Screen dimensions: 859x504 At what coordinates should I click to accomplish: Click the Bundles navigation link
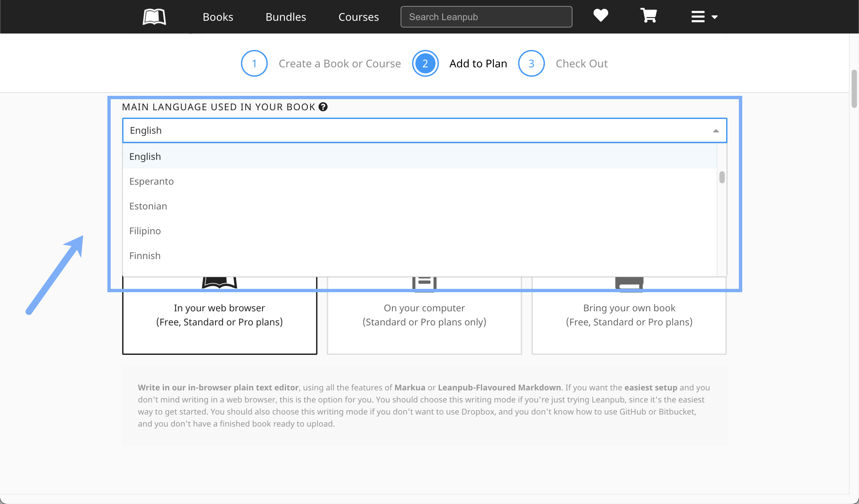286,17
